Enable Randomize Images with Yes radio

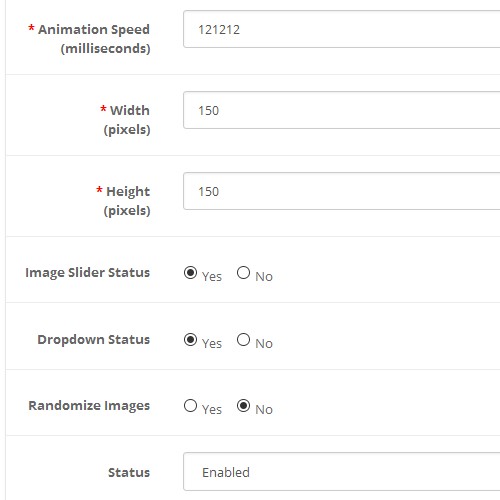pyautogui.click(x=190, y=406)
